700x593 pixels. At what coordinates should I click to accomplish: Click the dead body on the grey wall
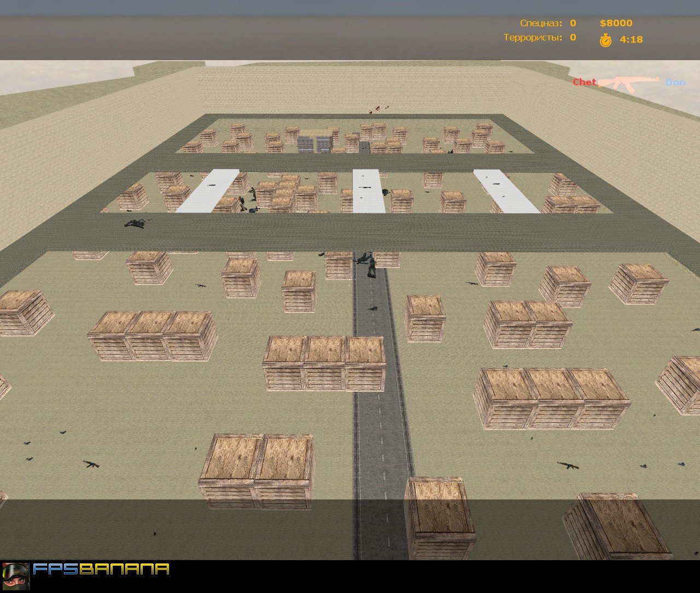[x=135, y=223]
